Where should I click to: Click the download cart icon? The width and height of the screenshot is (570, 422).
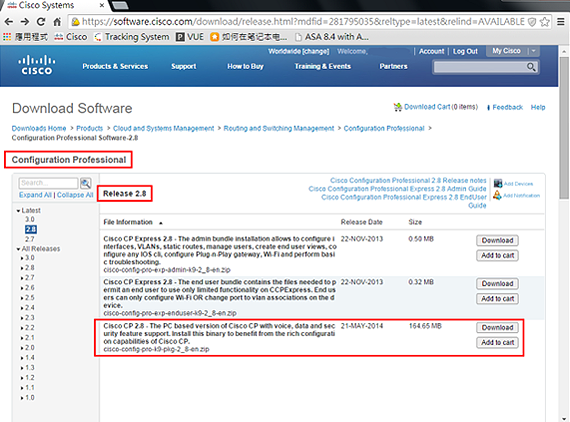coord(397,107)
